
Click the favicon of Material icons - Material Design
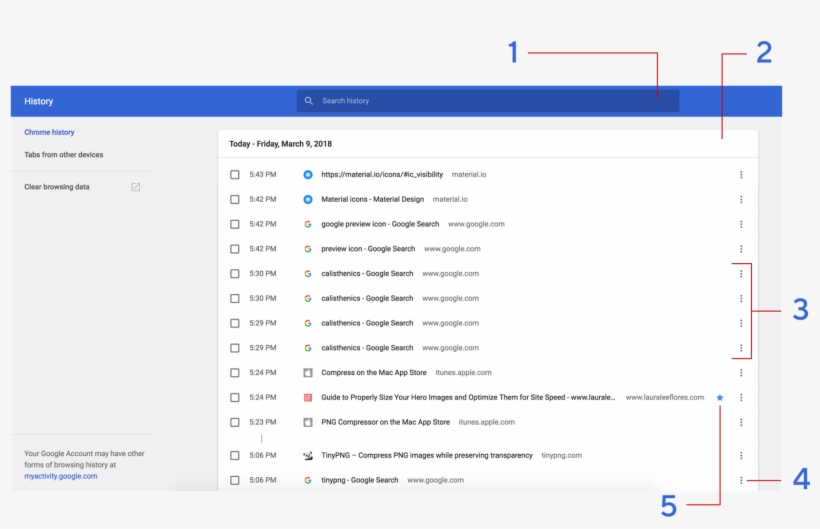308,199
